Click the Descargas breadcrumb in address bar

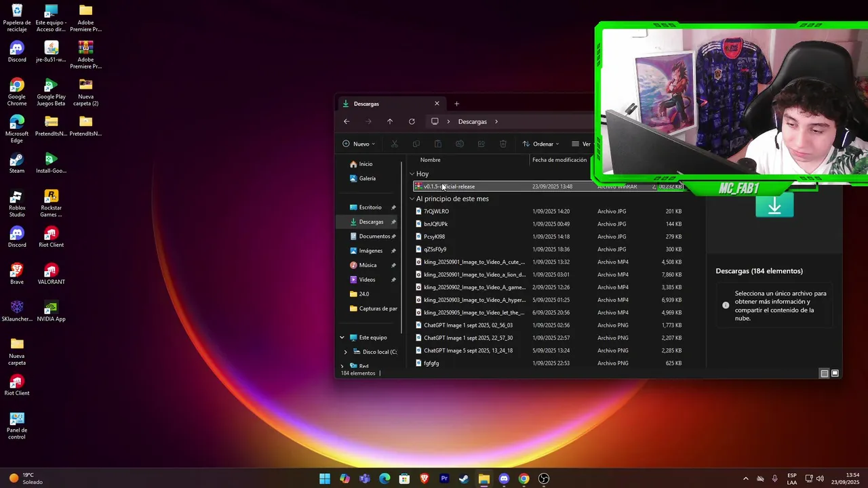point(473,121)
